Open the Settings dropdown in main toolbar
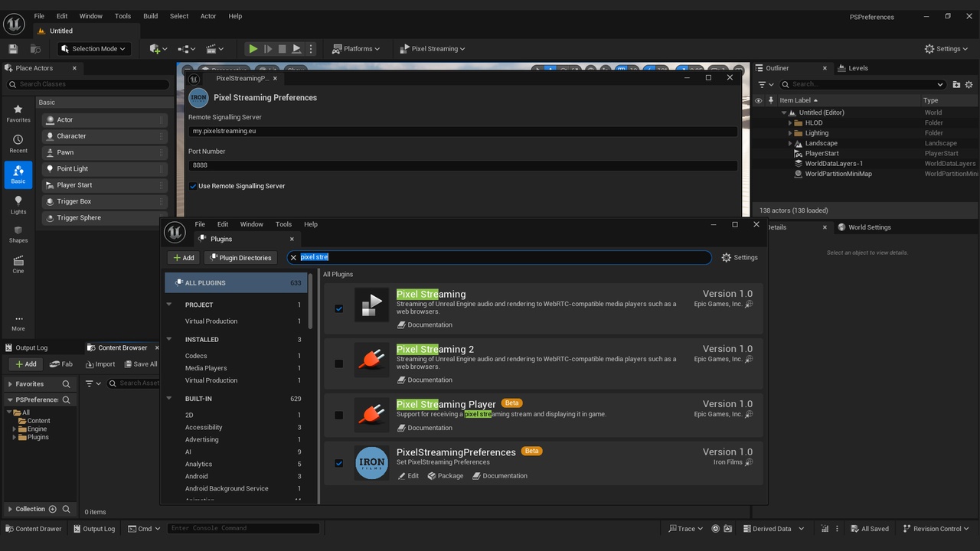The width and height of the screenshot is (980, 551). tap(947, 49)
